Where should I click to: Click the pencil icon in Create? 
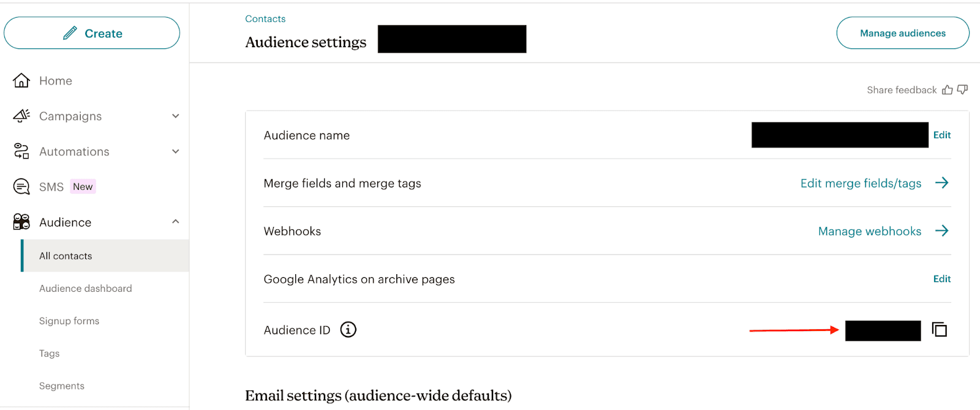(x=70, y=33)
